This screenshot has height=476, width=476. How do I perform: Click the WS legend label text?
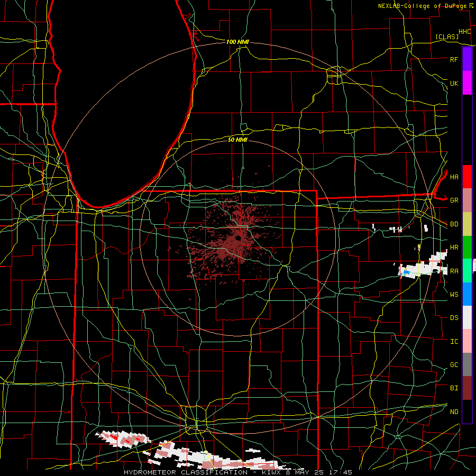[x=454, y=294]
